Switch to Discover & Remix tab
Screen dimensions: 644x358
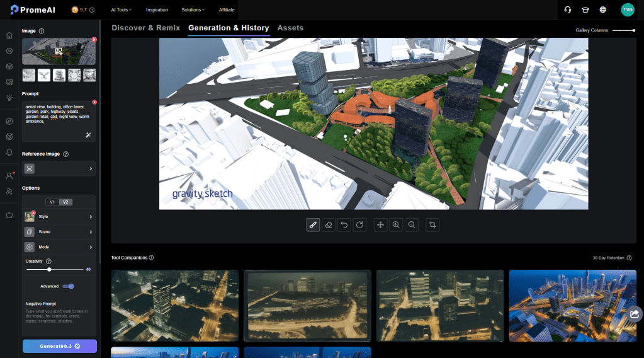coord(145,28)
